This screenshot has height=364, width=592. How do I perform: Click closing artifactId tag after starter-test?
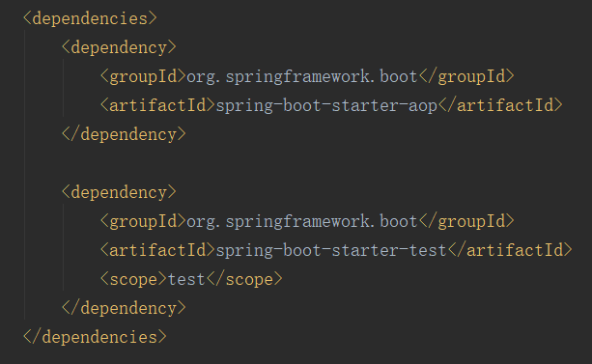tap(510, 250)
